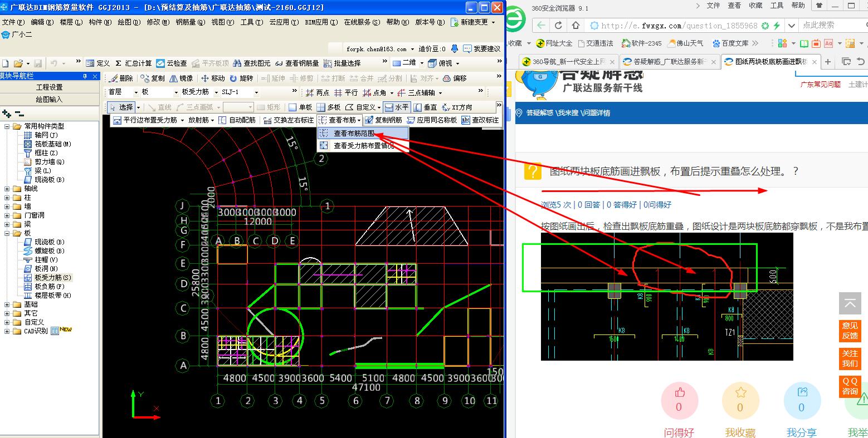The height and width of the screenshot is (438, 868).
Task: Click the 定义 (Define) toolbar icon
Action: 98,63
